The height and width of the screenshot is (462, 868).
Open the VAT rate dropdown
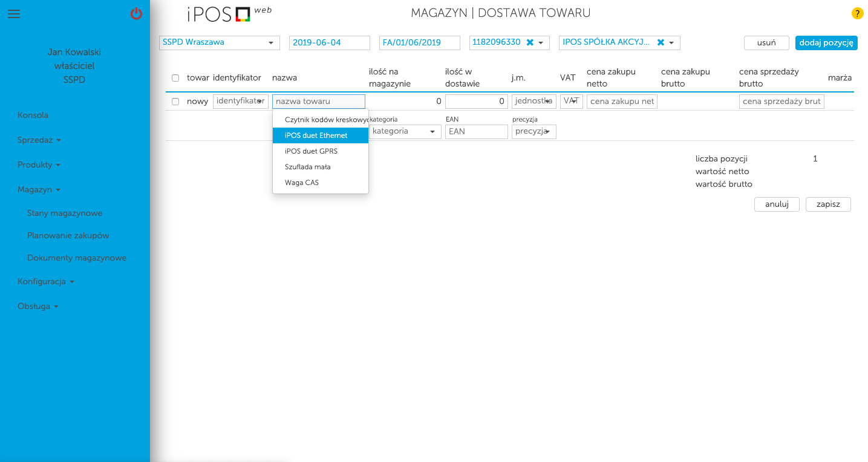[571, 102]
